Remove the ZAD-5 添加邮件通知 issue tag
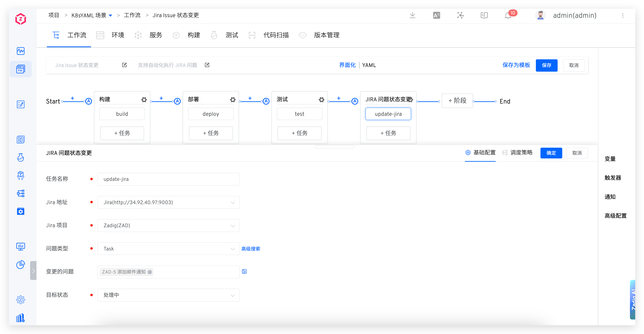644x334 pixels. point(150,272)
